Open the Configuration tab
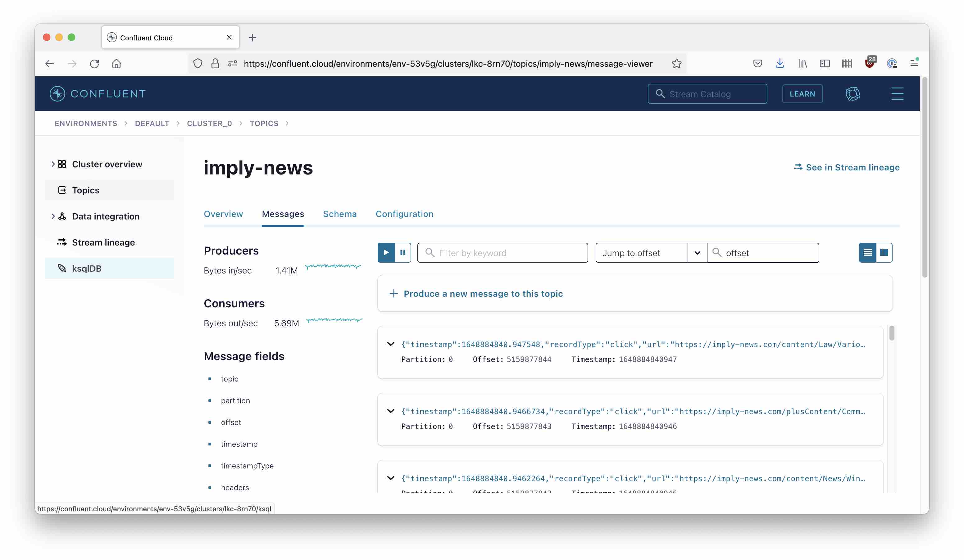This screenshot has width=964, height=560. coord(404,214)
